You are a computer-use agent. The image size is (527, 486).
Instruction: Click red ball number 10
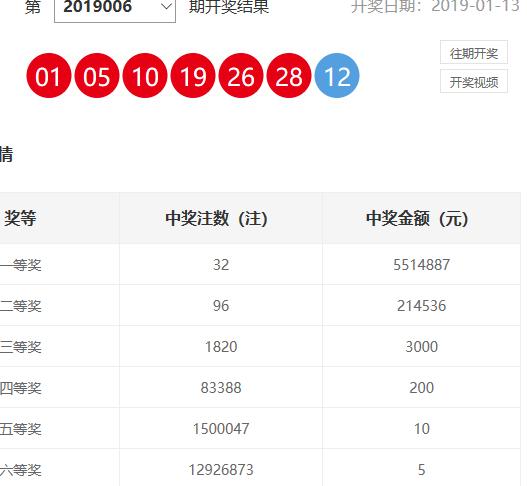tap(145, 76)
